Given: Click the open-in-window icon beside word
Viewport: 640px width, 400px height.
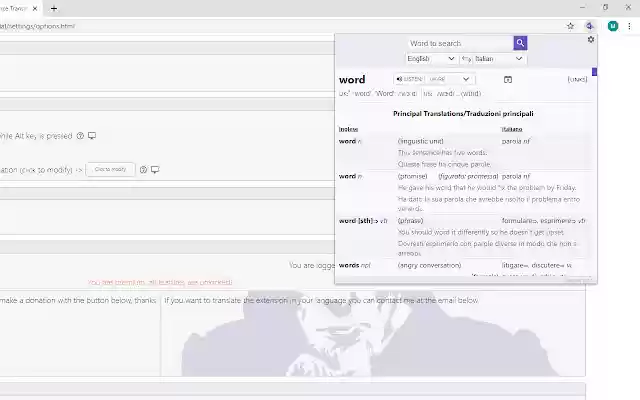Looking at the screenshot, I should pos(508,80).
